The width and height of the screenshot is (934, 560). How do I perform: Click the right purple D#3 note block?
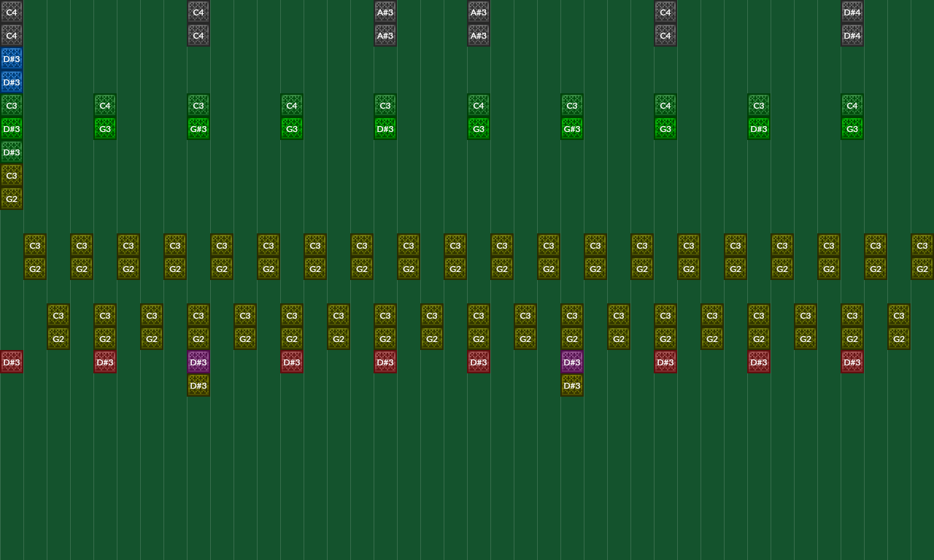572,362
